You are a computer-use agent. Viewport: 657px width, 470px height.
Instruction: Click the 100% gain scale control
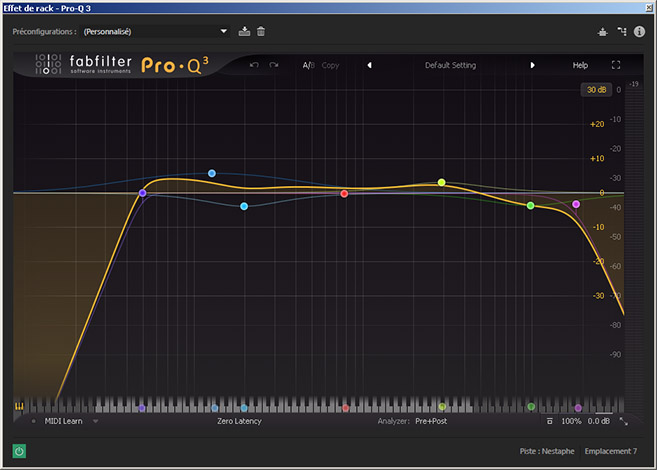pyautogui.click(x=571, y=421)
